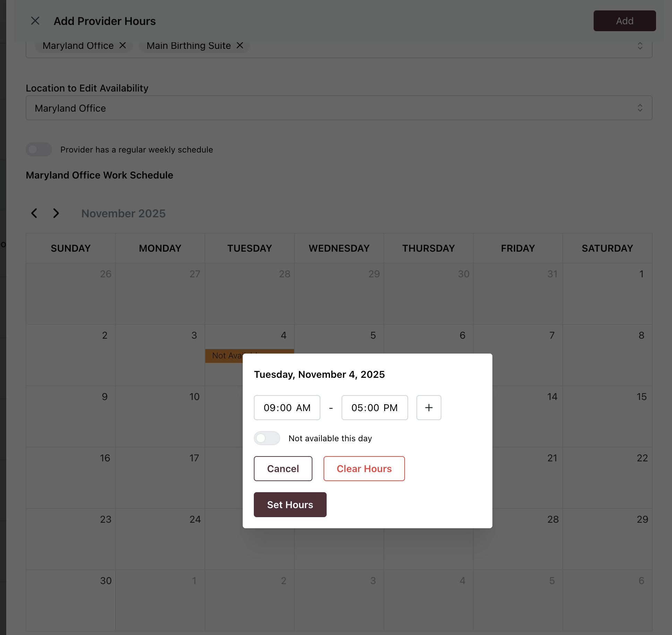Click the 09:00 AM start time field

click(x=287, y=408)
